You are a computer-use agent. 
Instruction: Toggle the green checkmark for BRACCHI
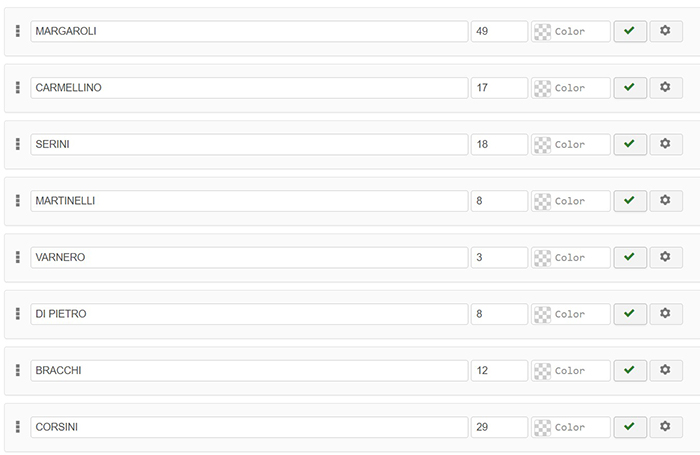click(629, 371)
